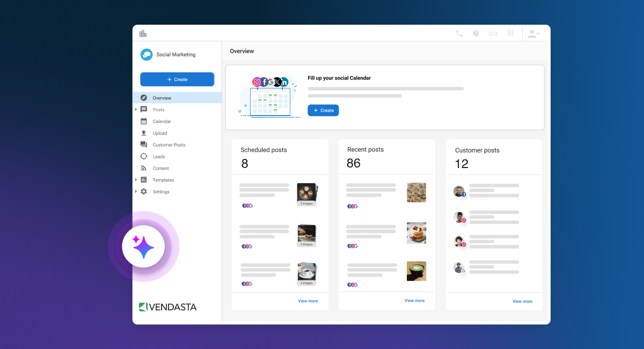Viewport: 644px width, 349px height.
Task: Click Create in the social calendar banner
Action: 323,110
